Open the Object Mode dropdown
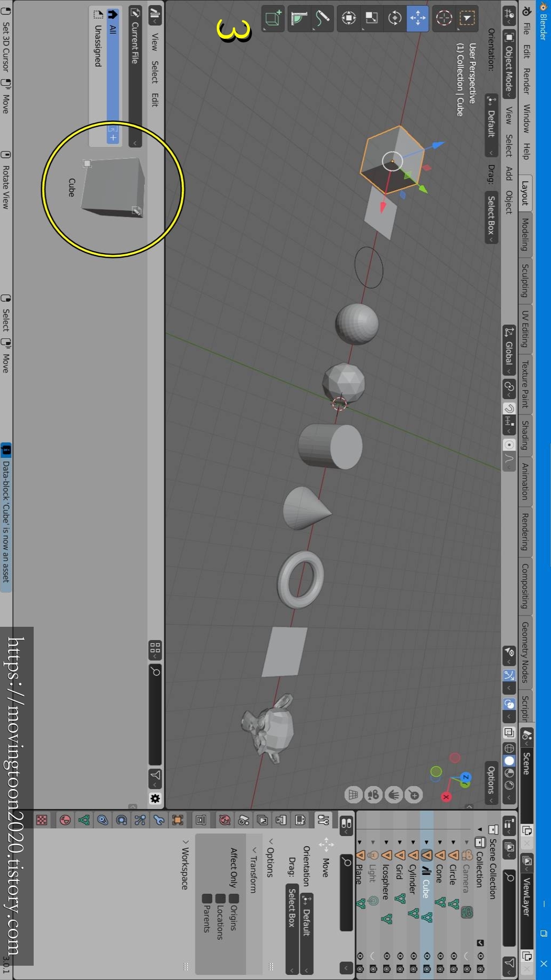The width and height of the screenshot is (551, 980). tap(509, 64)
